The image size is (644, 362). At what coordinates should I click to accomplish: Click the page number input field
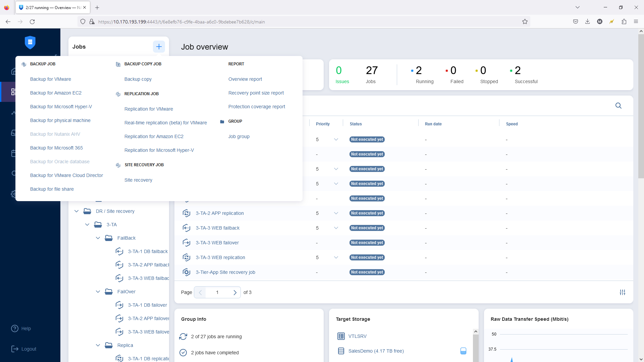pyautogui.click(x=217, y=292)
